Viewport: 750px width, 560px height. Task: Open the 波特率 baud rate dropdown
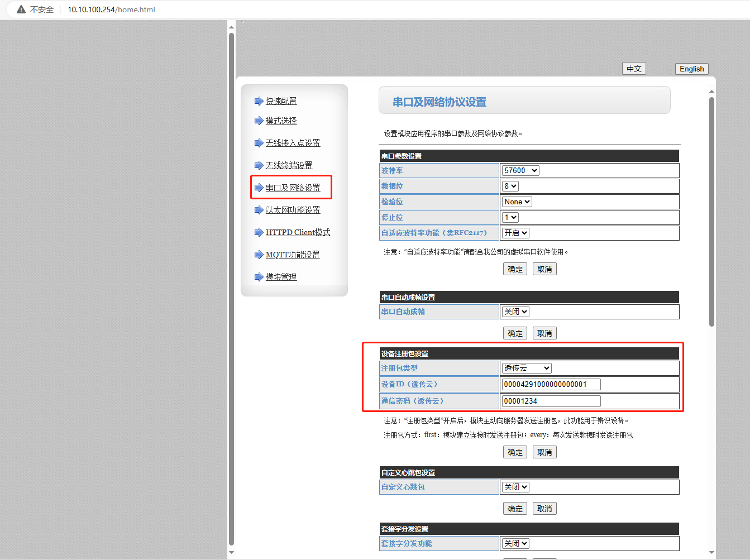coord(520,171)
